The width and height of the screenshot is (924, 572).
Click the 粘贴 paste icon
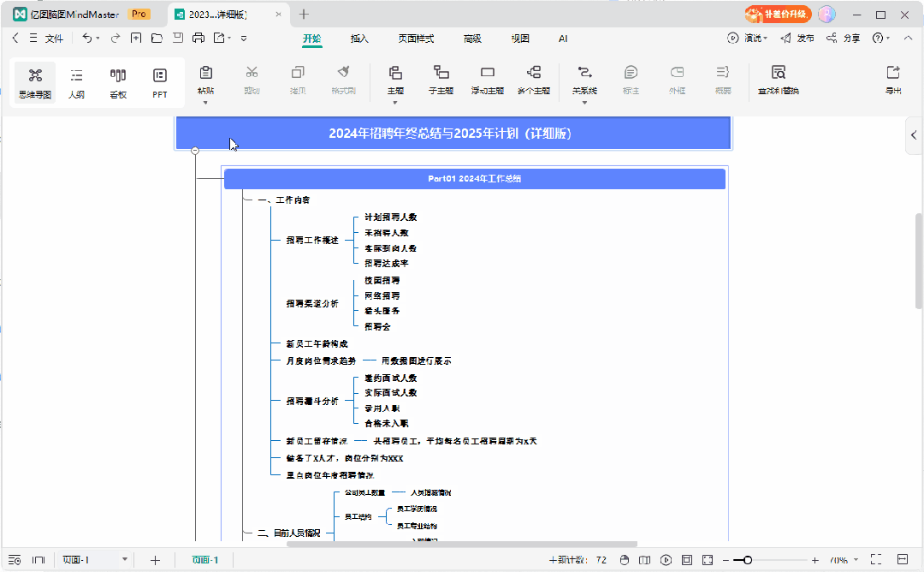205,73
